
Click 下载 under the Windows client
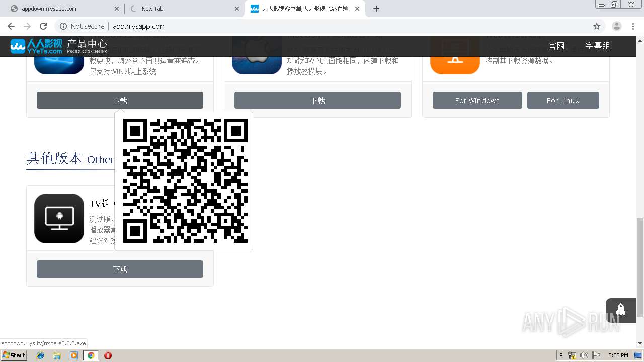point(120,100)
